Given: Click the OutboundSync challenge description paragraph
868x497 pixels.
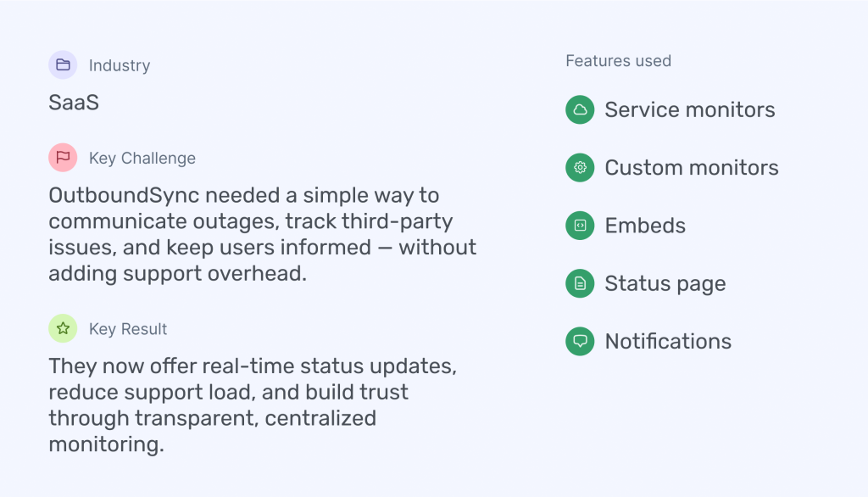Looking at the screenshot, I should tap(262, 234).
